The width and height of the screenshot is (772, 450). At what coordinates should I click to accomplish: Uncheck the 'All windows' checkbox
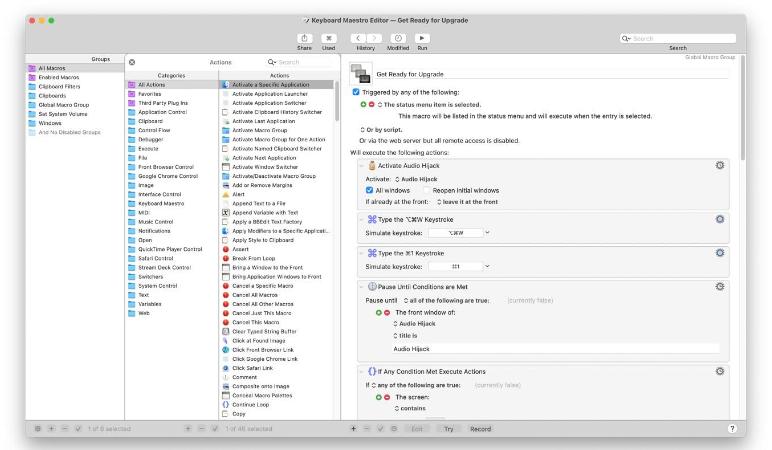click(369, 190)
